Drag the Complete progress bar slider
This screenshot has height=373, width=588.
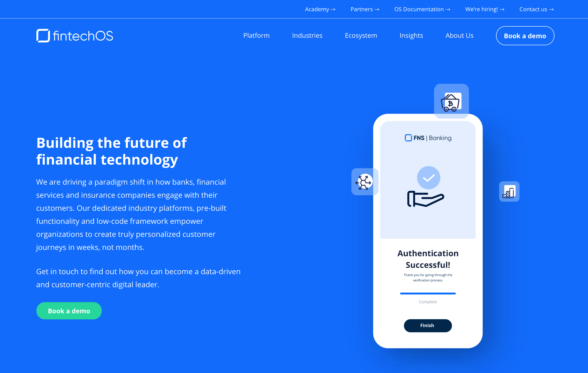click(x=455, y=293)
